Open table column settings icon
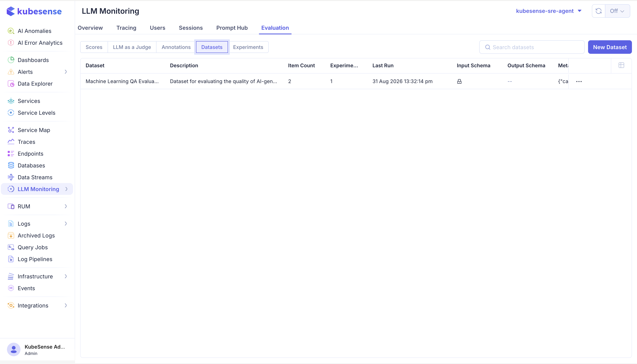Viewport: 637px width, 364px height. point(621,66)
